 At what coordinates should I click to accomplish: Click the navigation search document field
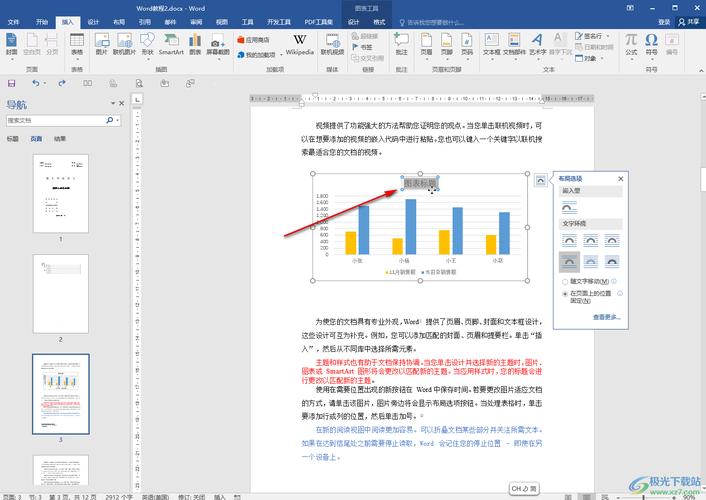click(56, 121)
